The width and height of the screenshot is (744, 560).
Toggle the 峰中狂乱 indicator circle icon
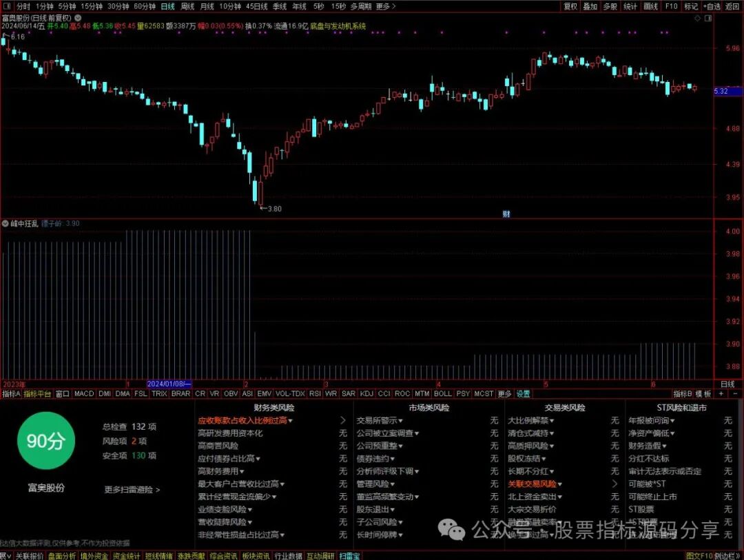(x=6, y=223)
